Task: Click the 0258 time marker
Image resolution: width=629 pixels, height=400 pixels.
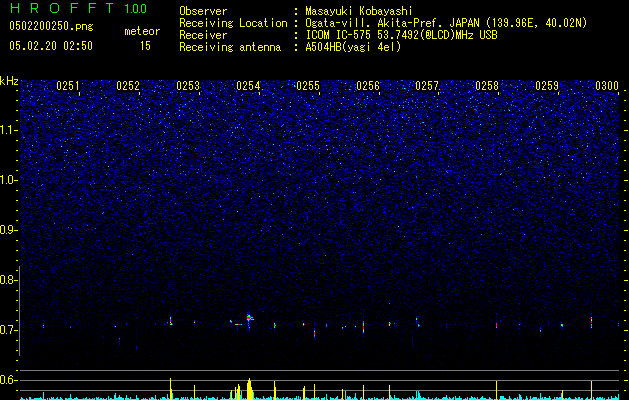Action: [487, 86]
